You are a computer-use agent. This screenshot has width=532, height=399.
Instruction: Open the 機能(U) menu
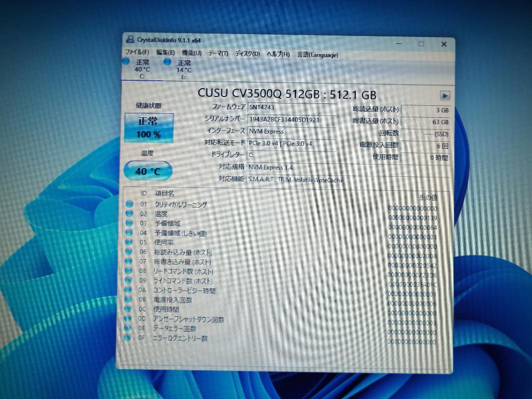point(192,53)
